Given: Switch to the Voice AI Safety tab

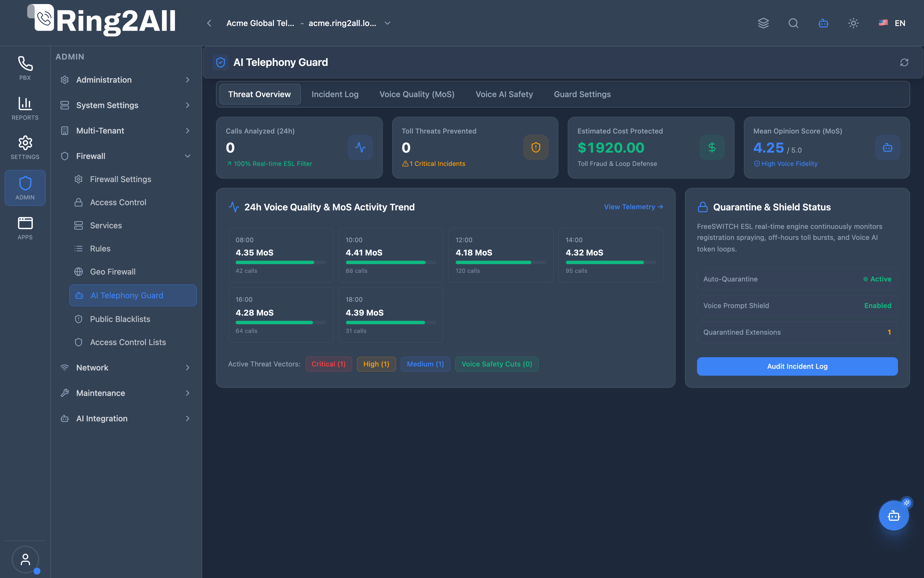Looking at the screenshot, I should (504, 94).
